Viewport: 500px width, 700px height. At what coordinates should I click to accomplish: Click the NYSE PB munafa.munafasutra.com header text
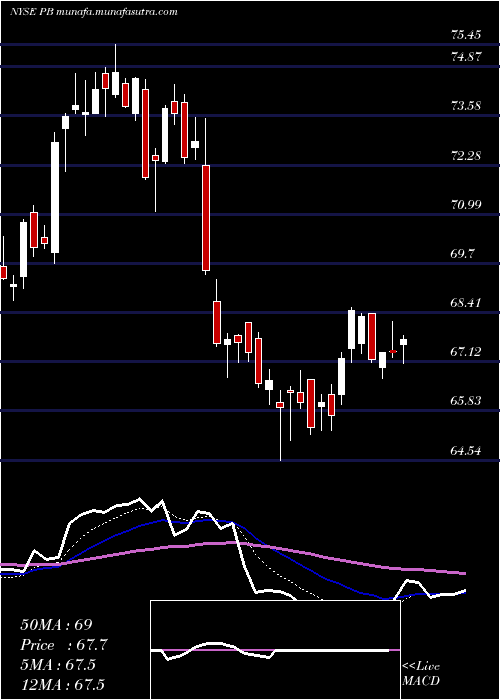(x=93, y=12)
